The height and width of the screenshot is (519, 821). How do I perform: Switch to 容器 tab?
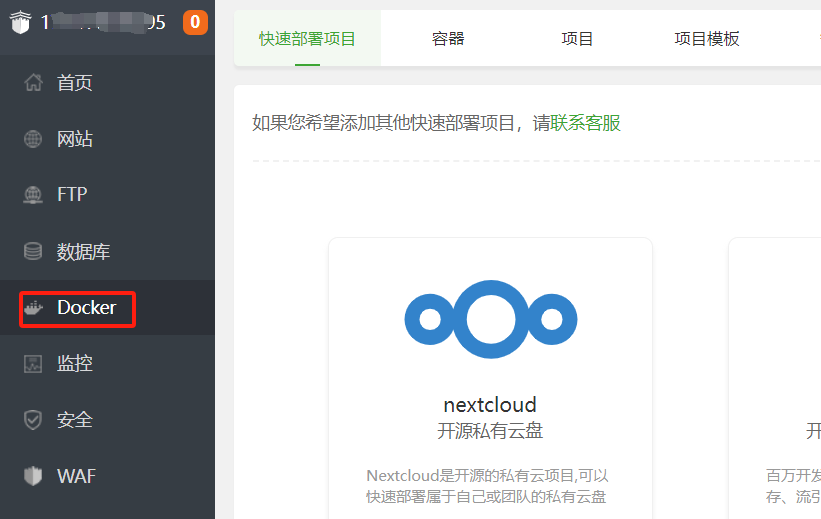click(x=448, y=38)
